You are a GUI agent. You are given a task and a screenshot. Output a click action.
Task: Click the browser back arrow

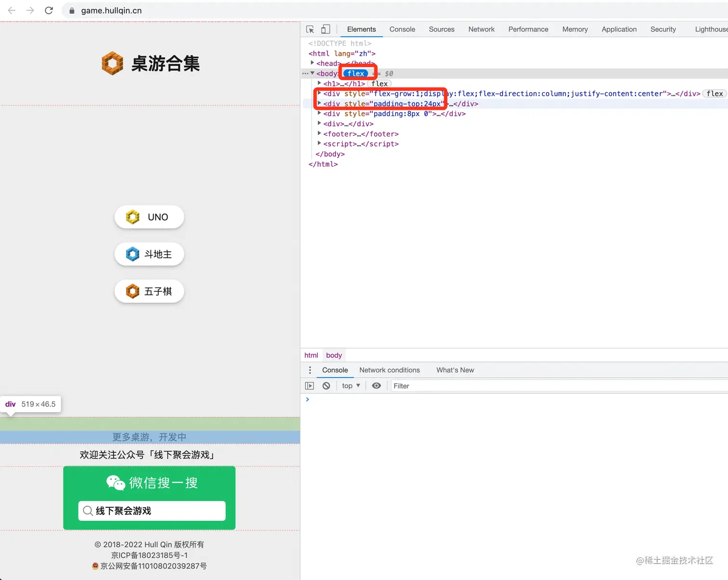(x=12, y=10)
